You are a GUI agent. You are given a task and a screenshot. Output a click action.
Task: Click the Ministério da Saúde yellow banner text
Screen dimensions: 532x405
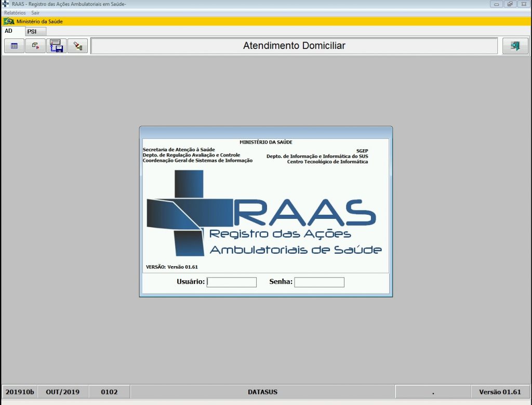[x=39, y=21]
